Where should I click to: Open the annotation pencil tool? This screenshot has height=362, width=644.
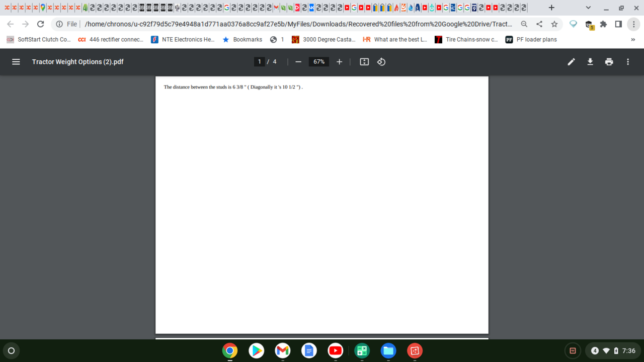point(571,62)
